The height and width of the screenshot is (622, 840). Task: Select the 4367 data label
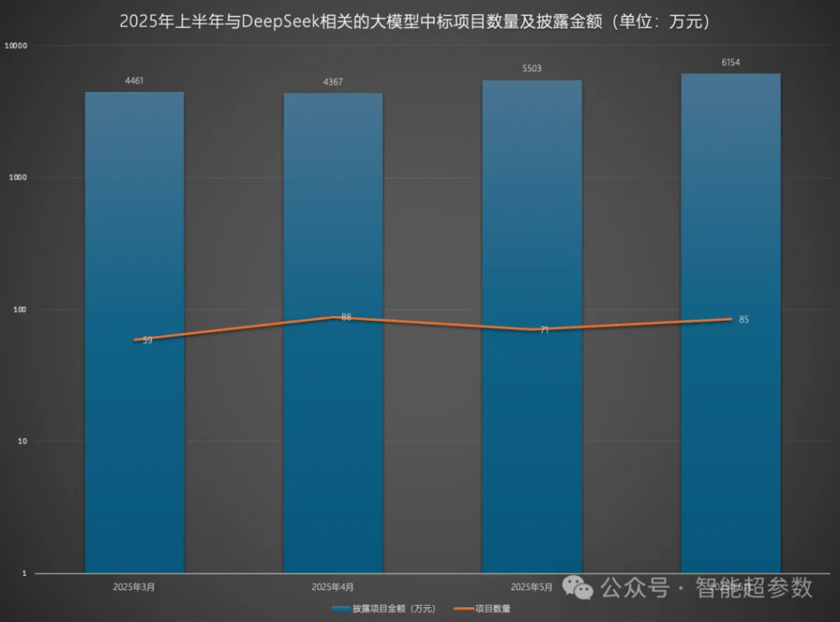point(333,82)
